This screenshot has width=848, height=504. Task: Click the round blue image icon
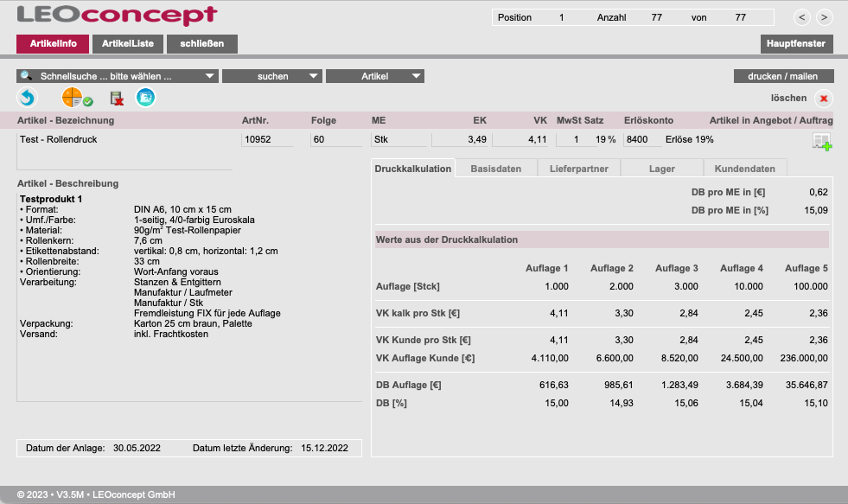pyautogui.click(x=145, y=99)
